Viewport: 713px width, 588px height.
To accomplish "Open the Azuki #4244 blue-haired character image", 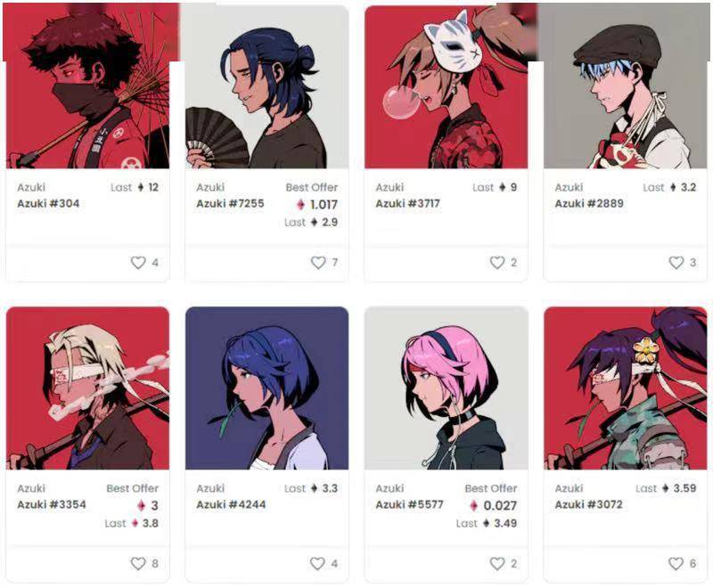I will pyautogui.click(x=266, y=388).
